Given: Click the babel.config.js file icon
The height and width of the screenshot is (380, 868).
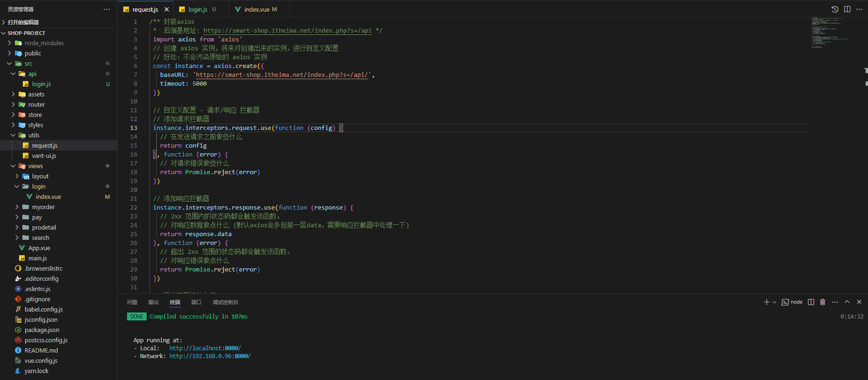Looking at the screenshot, I should pos(18,309).
